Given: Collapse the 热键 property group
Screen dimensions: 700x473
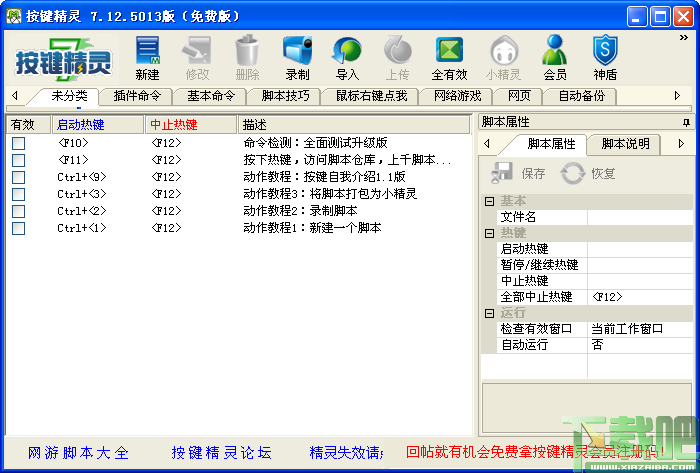Looking at the screenshot, I should [489, 233].
